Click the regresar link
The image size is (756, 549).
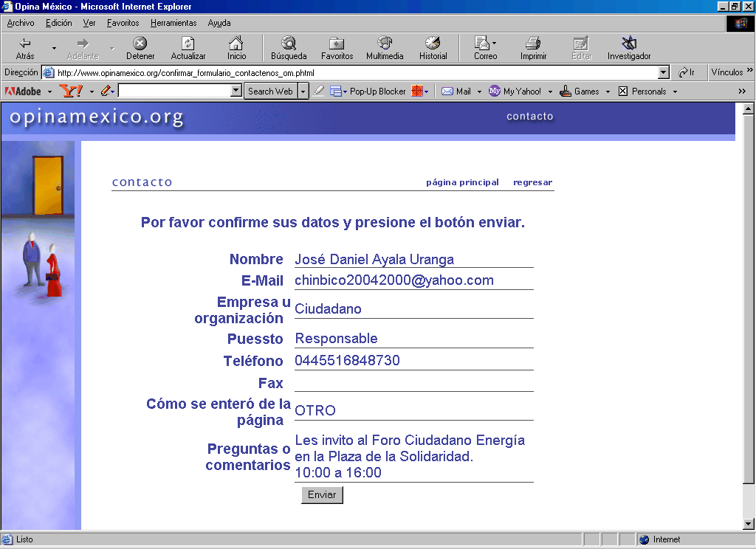(x=532, y=182)
